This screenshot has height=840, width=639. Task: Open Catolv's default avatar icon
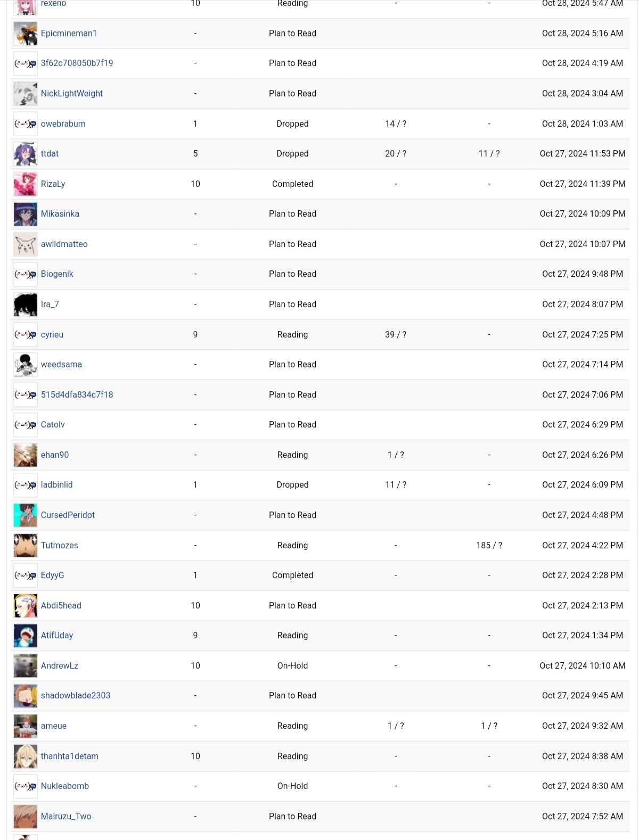click(x=25, y=425)
